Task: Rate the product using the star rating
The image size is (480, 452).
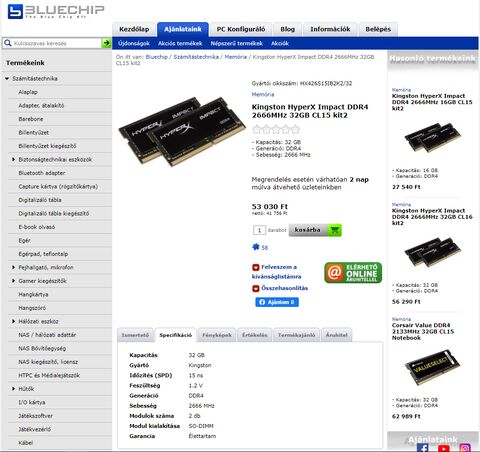Action: 276,129
